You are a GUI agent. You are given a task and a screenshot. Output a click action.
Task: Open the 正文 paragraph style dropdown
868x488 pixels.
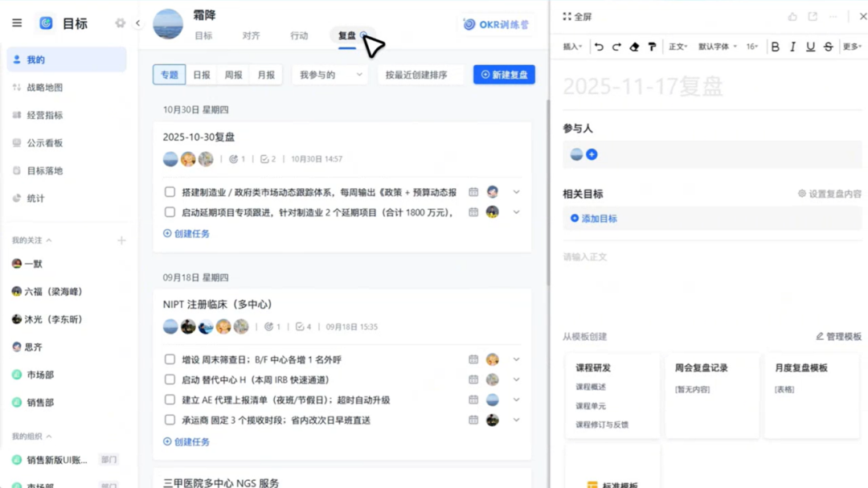(x=678, y=47)
